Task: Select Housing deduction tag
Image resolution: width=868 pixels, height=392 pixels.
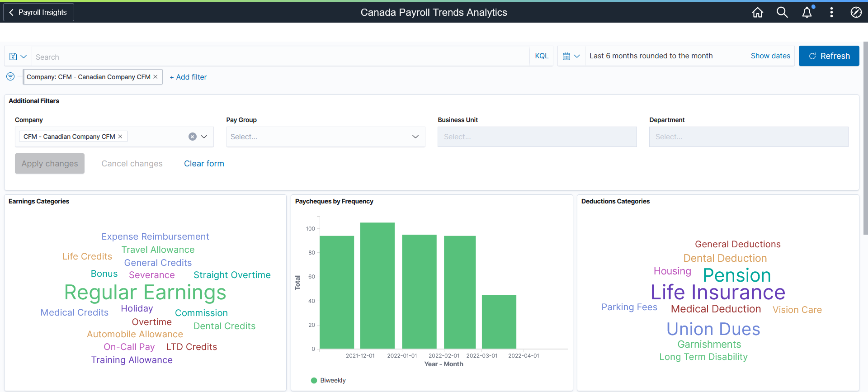Action: pos(672,271)
